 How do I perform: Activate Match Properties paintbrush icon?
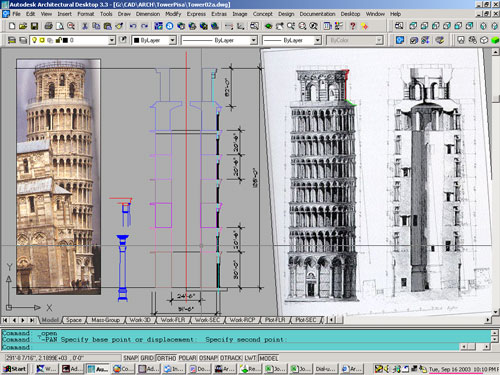pos(119,26)
